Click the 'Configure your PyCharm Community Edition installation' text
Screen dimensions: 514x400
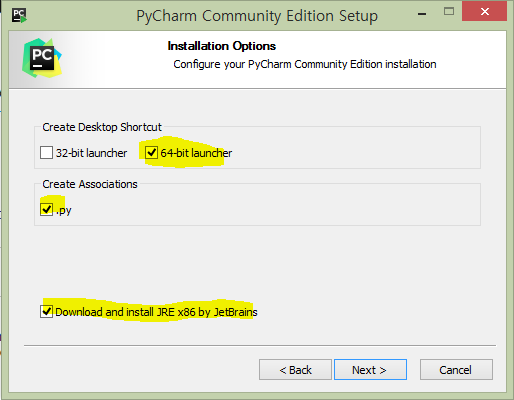click(x=305, y=64)
